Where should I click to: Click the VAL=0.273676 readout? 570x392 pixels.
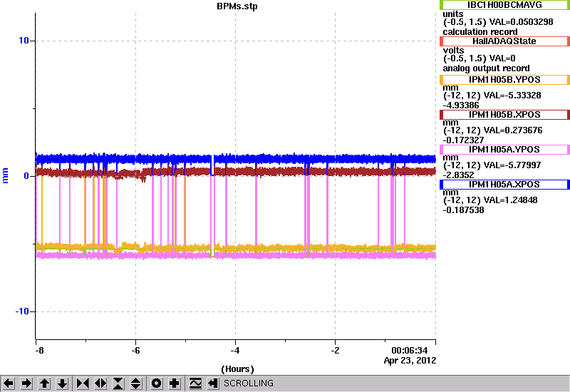513,130
